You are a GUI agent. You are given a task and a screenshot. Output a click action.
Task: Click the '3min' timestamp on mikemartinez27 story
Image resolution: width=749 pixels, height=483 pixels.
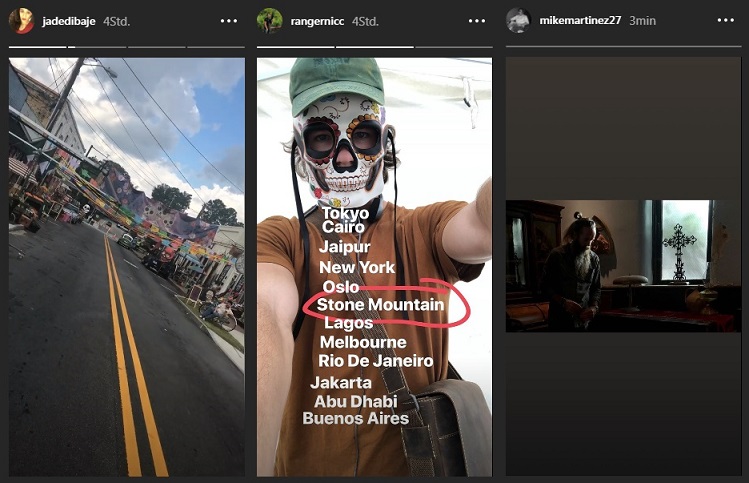click(642, 21)
